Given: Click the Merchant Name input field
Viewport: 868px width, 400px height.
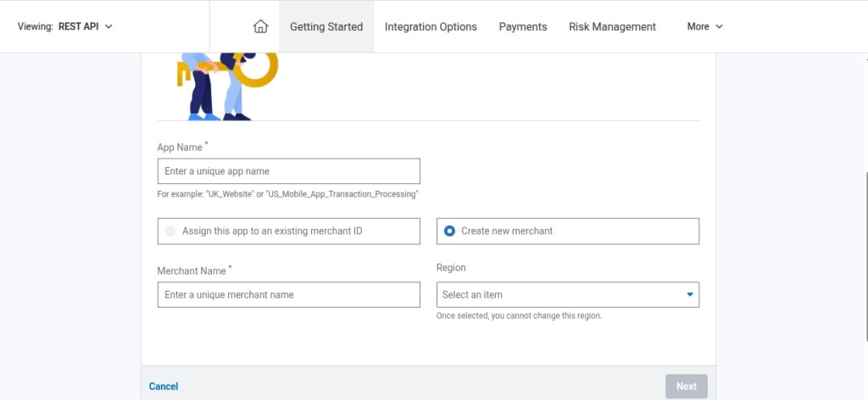Looking at the screenshot, I should 288,294.
